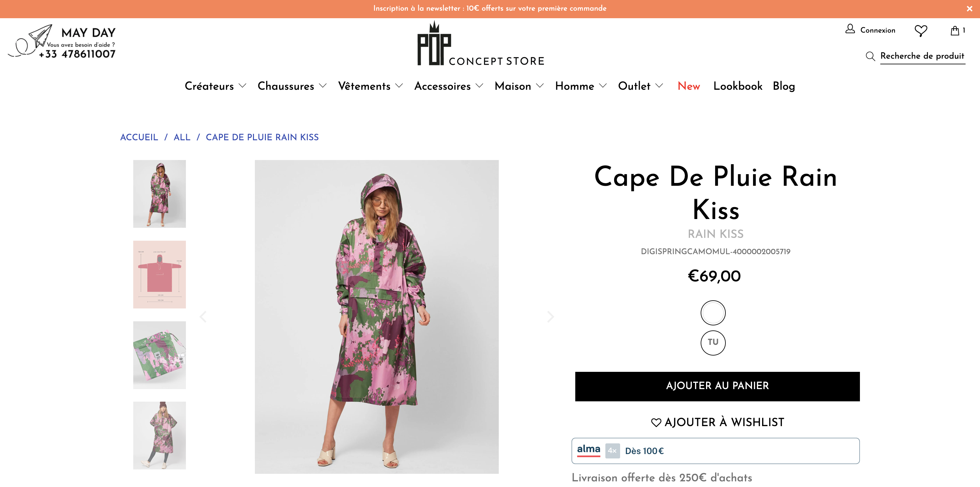Click the heart icon beside Ajouter à Wishlist
This screenshot has height=487, width=980.
(x=656, y=422)
